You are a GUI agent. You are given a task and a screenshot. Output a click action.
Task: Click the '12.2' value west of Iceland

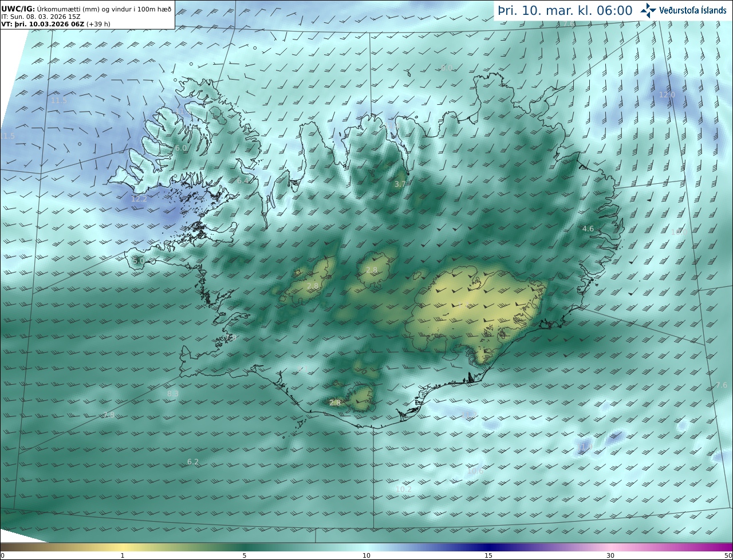click(139, 199)
